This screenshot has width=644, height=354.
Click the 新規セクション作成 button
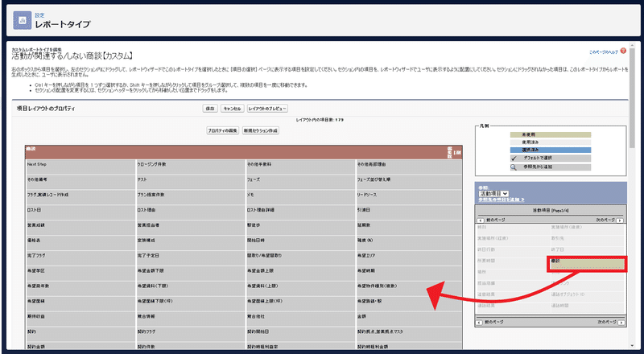(261, 130)
